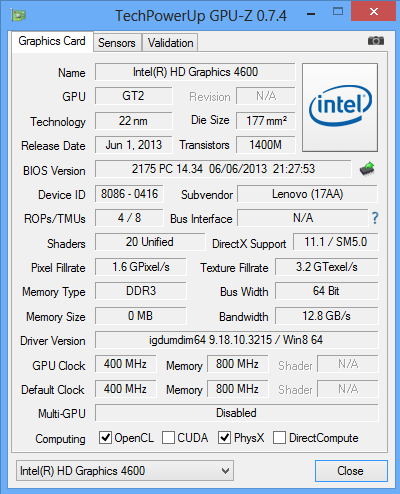This screenshot has width=400, height=494.
Task: Click the Bus Width field 64 Bit
Action: tap(327, 291)
